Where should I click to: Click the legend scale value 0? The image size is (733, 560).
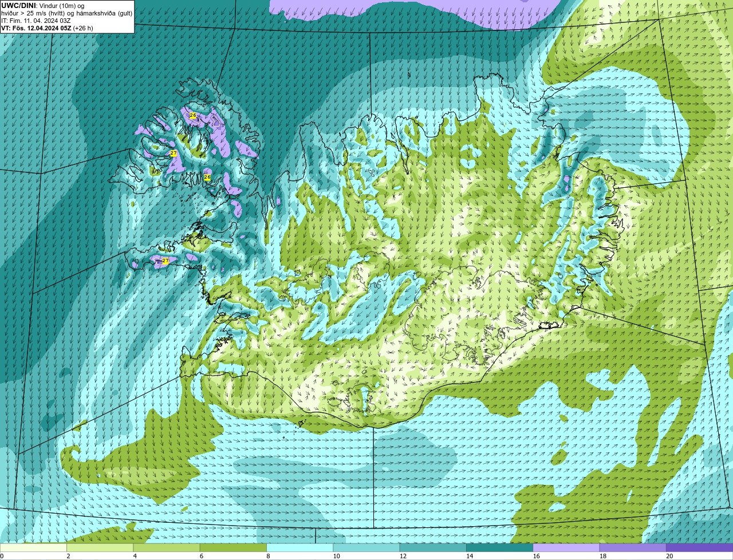coord(2,556)
